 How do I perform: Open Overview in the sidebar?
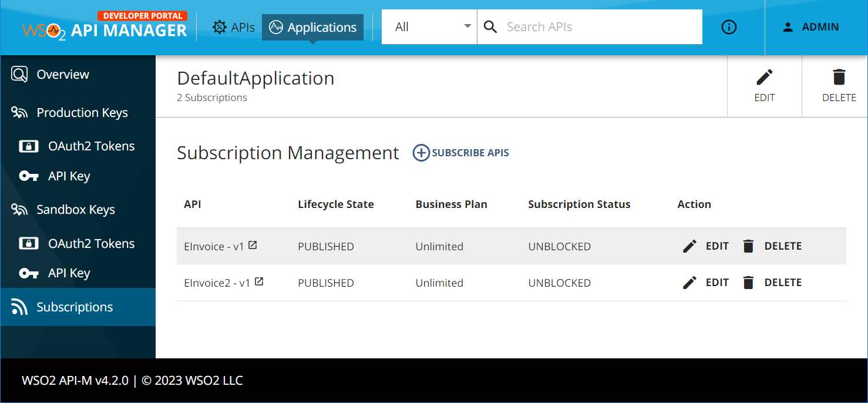[x=78, y=75]
